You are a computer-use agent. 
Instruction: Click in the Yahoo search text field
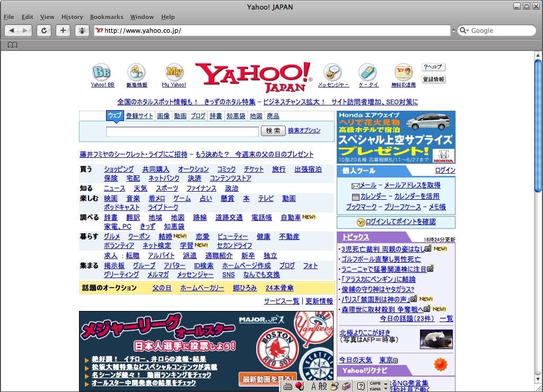pos(182,131)
